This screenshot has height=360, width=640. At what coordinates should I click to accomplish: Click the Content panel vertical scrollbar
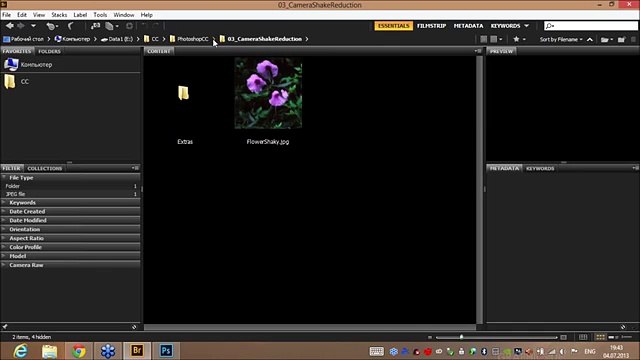(480, 189)
